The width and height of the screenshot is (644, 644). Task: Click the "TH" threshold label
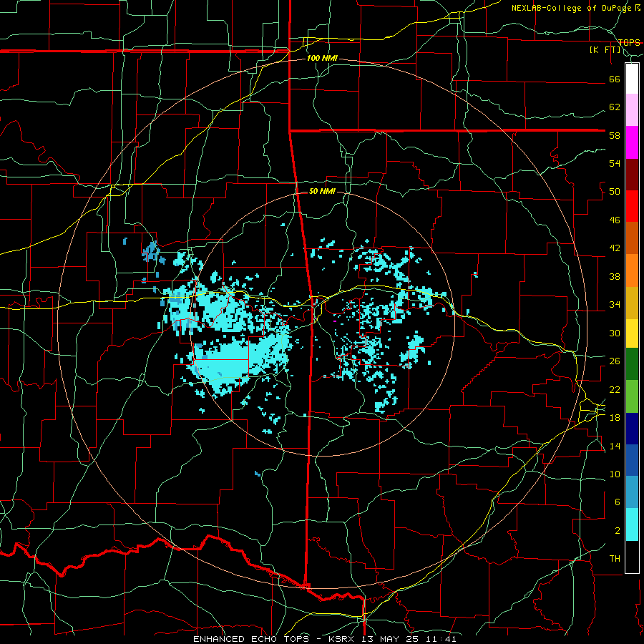coord(615,559)
